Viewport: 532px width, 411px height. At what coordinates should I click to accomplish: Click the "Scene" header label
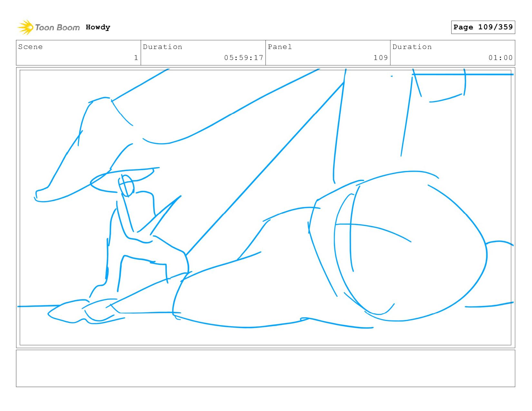(30, 47)
